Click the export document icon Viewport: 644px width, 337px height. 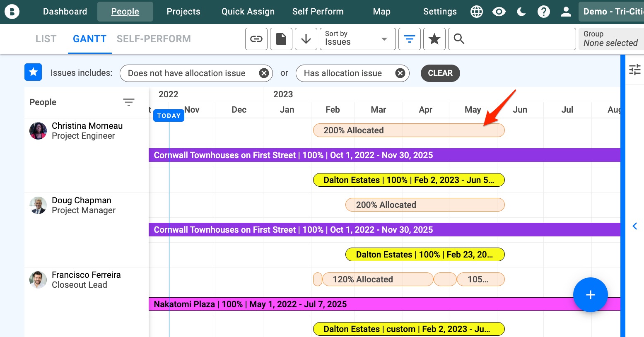click(x=281, y=39)
